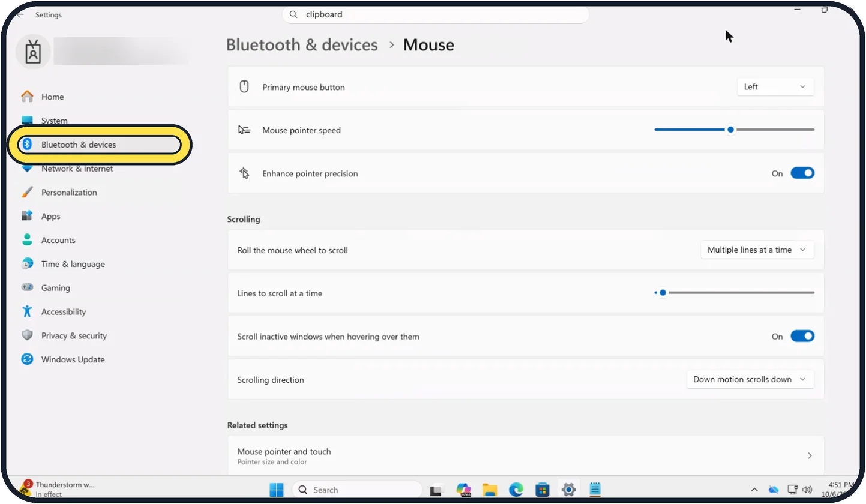Click the Personalization paintbrush icon
The height and width of the screenshot is (504, 866).
click(x=27, y=192)
